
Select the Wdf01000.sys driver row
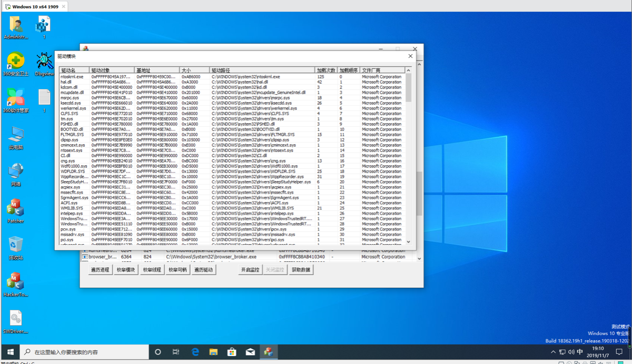coord(232,166)
